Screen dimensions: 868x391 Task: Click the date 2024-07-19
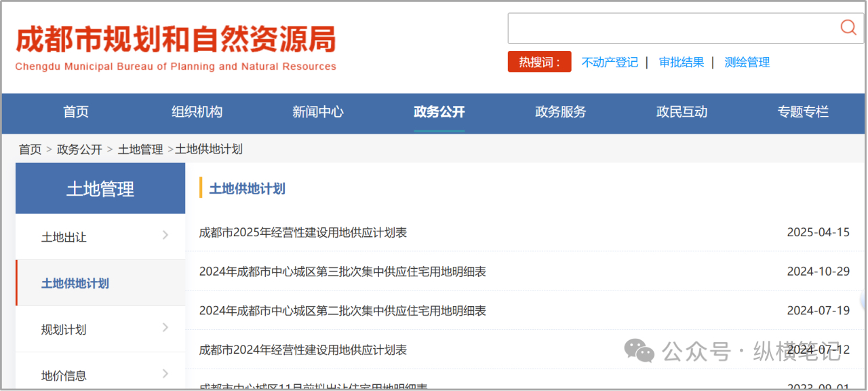(818, 311)
